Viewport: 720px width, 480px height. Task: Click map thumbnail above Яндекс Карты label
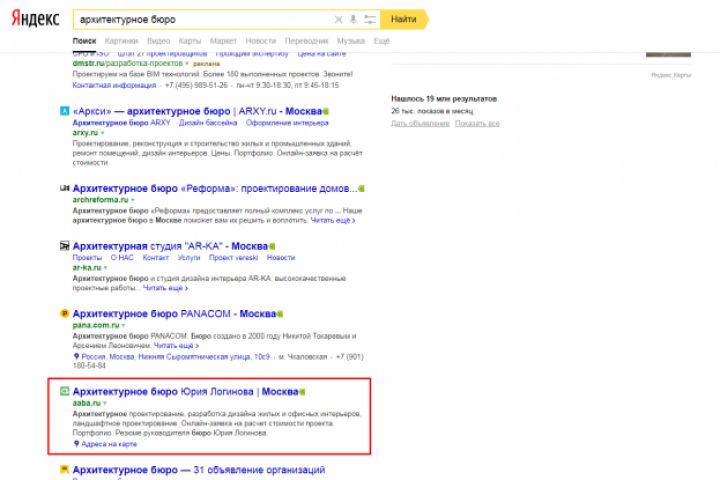(x=668, y=55)
